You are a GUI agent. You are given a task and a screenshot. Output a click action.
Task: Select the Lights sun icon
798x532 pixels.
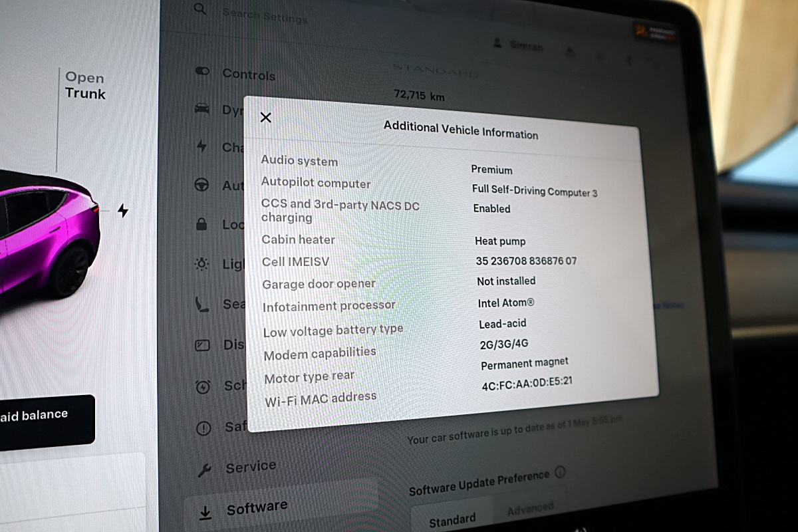pyautogui.click(x=201, y=264)
